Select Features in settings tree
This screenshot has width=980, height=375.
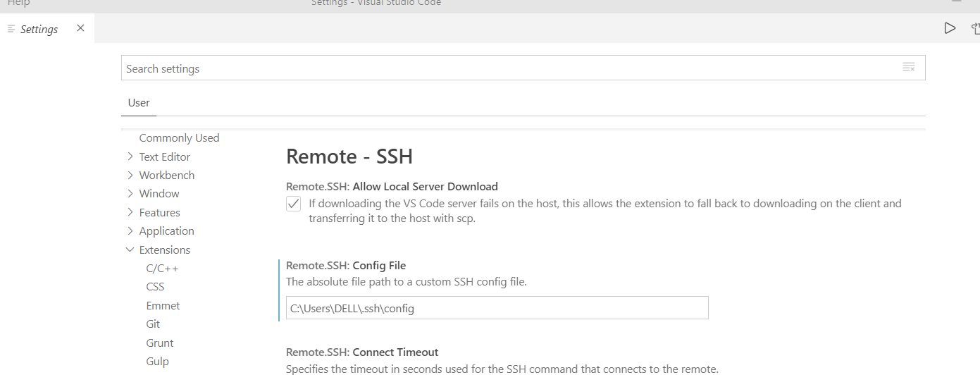[x=160, y=212]
